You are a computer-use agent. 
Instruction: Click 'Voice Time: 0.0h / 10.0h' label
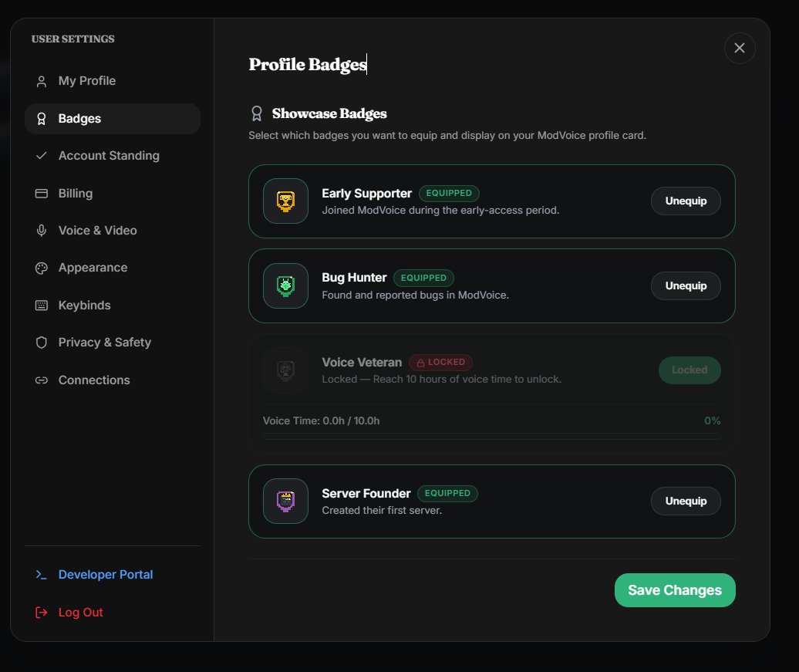321,421
